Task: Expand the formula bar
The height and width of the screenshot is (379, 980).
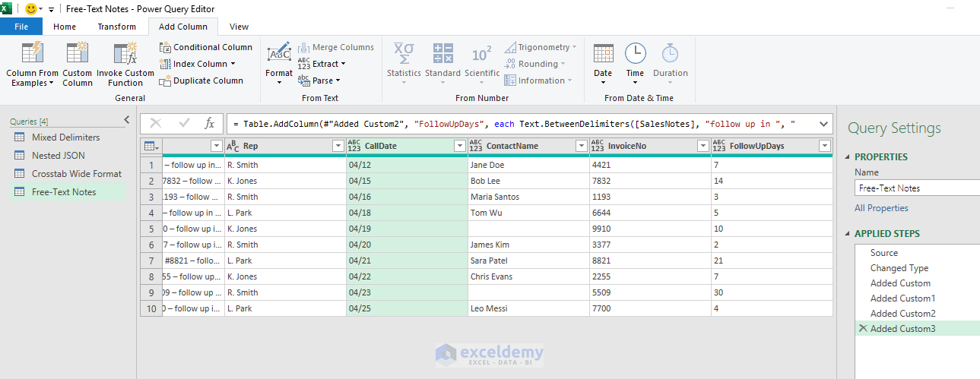Action: click(x=823, y=124)
